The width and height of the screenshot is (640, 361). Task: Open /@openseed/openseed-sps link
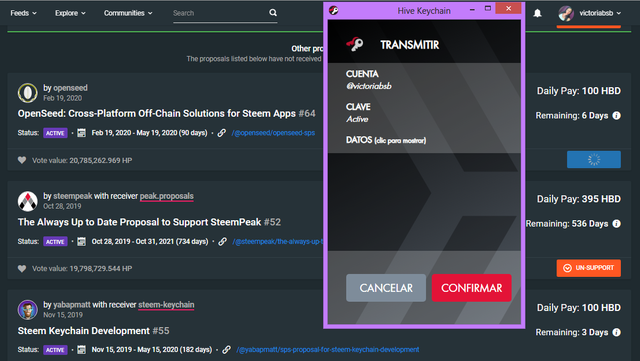[x=273, y=133]
